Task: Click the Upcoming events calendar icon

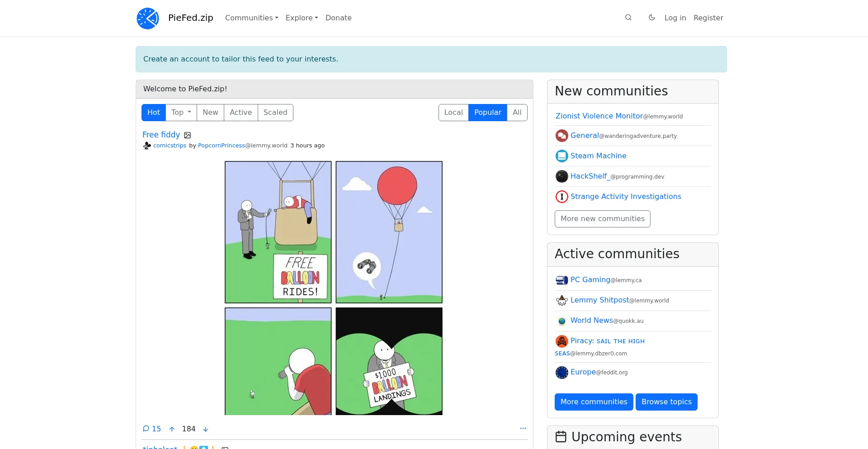Action: pyautogui.click(x=561, y=437)
